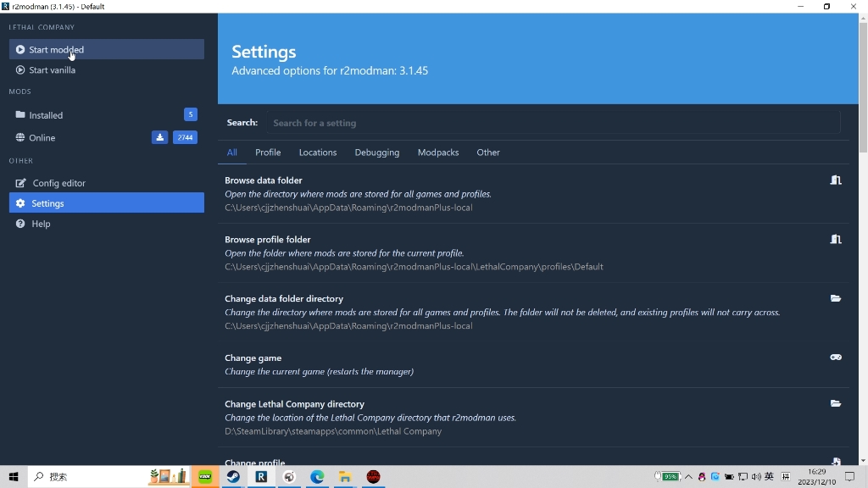Click the gear icon next to Settings
The image size is (868, 488).
(x=20, y=203)
